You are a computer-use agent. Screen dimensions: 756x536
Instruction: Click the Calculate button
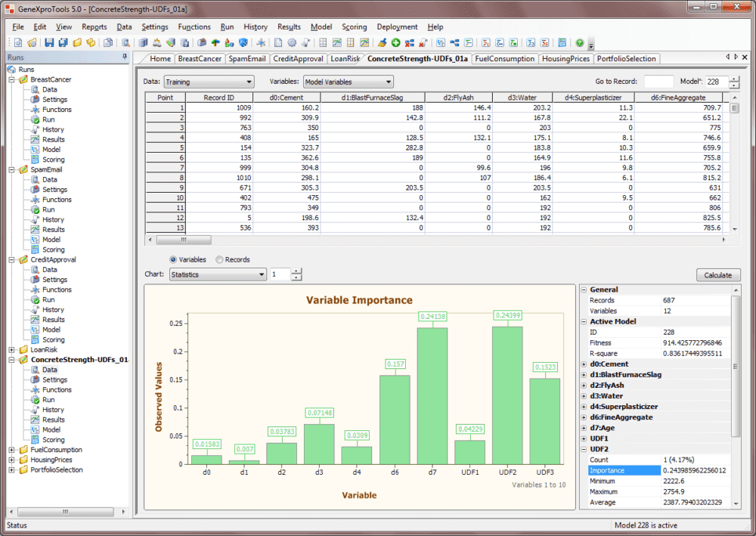tap(717, 275)
